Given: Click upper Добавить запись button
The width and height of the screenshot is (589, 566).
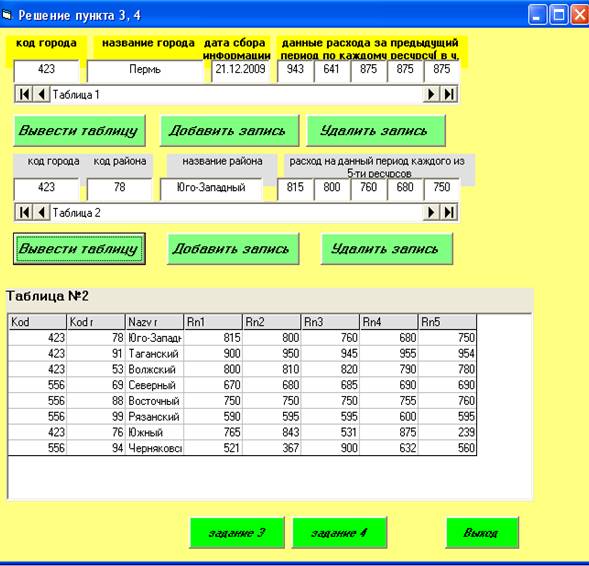Looking at the screenshot, I should pos(230,131).
